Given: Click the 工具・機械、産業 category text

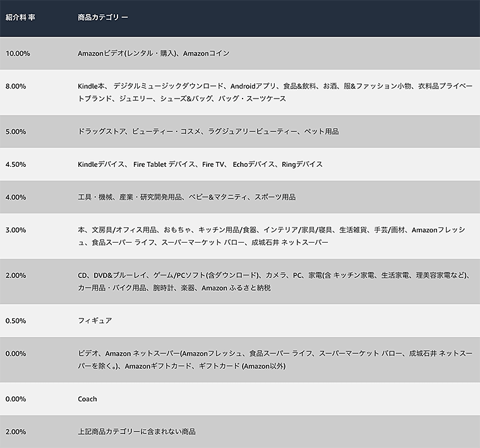Looking at the screenshot, I should 187,197.
